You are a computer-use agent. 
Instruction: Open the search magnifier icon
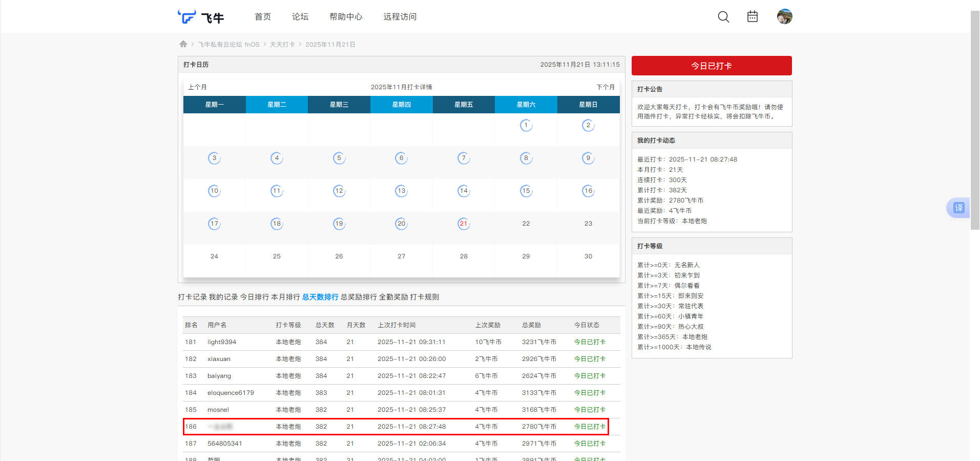pyautogui.click(x=723, y=17)
